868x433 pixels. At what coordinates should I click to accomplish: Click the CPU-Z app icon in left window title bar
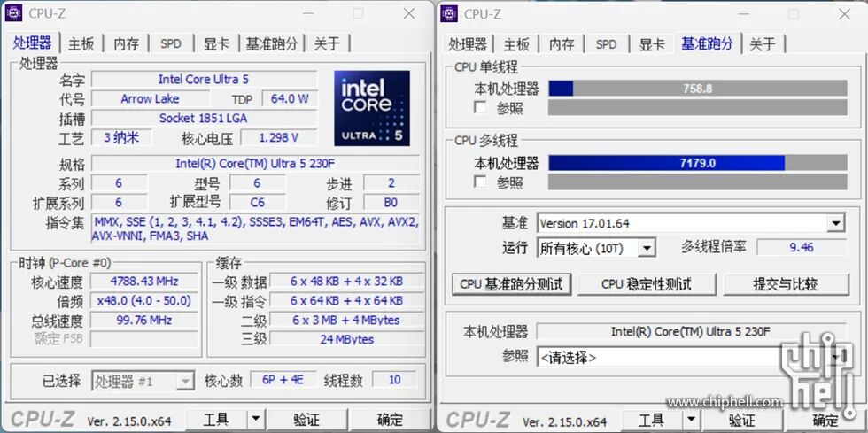pyautogui.click(x=13, y=13)
